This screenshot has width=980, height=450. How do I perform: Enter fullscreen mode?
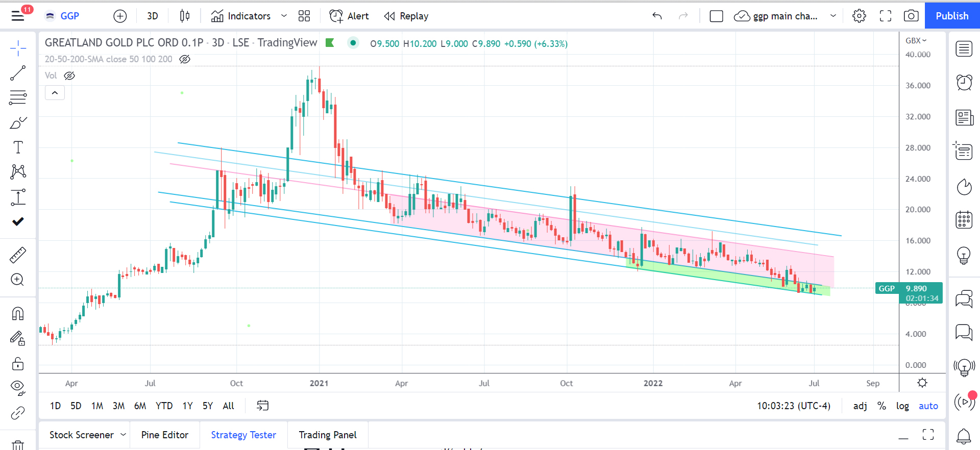(x=886, y=16)
